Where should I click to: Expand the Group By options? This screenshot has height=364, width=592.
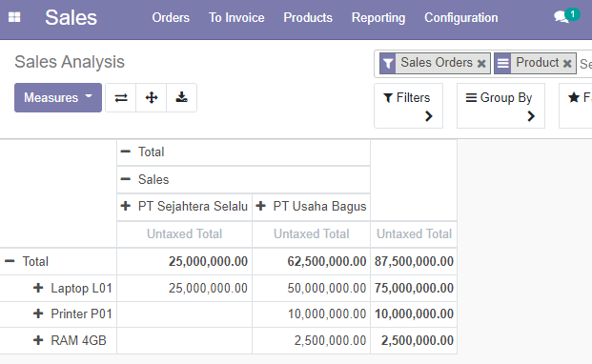(x=500, y=106)
